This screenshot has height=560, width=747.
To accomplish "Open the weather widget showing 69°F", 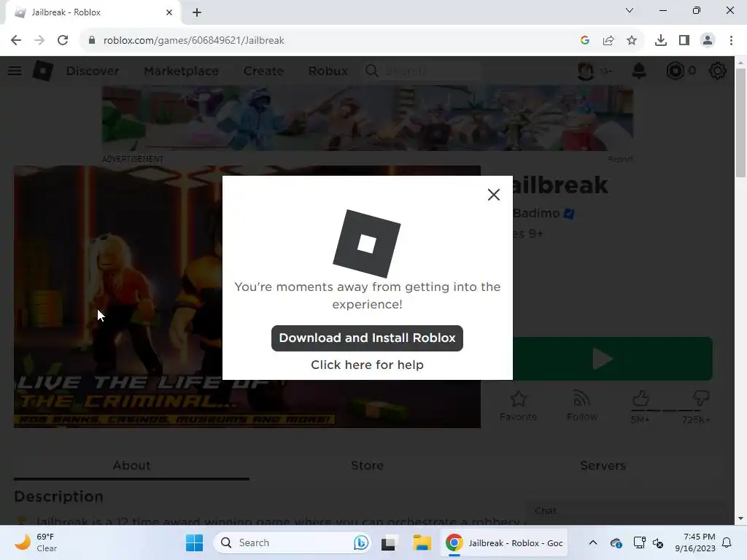I will (36, 542).
